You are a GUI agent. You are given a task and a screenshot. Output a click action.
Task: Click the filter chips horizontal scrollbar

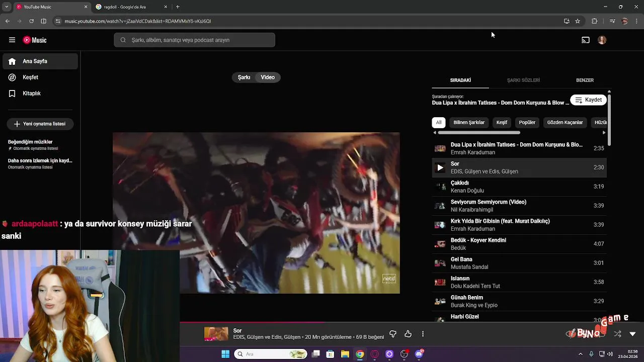(x=479, y=133)
